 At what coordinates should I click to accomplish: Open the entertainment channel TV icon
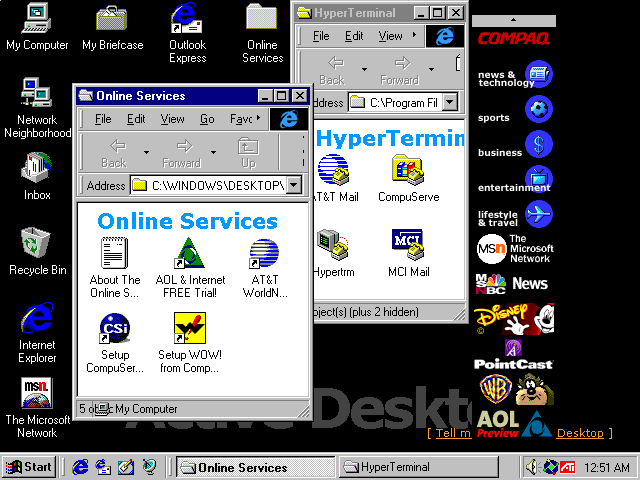pyautogui.click(x=539, y=179)
